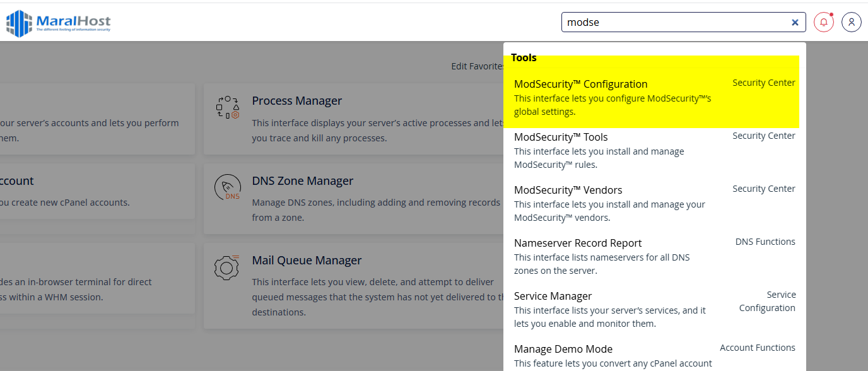Image resolution: width=868 pixels, height=371 pixels.
Task: Select the highlighted ModSecurity Configuration result
Action: click(x=580, y=84)
